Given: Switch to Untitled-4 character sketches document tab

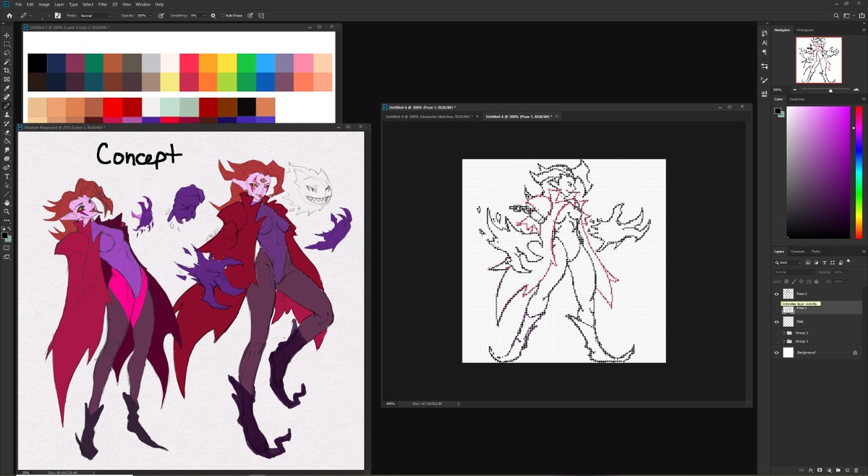Looking at the screenshot, I should coord(427,116).
